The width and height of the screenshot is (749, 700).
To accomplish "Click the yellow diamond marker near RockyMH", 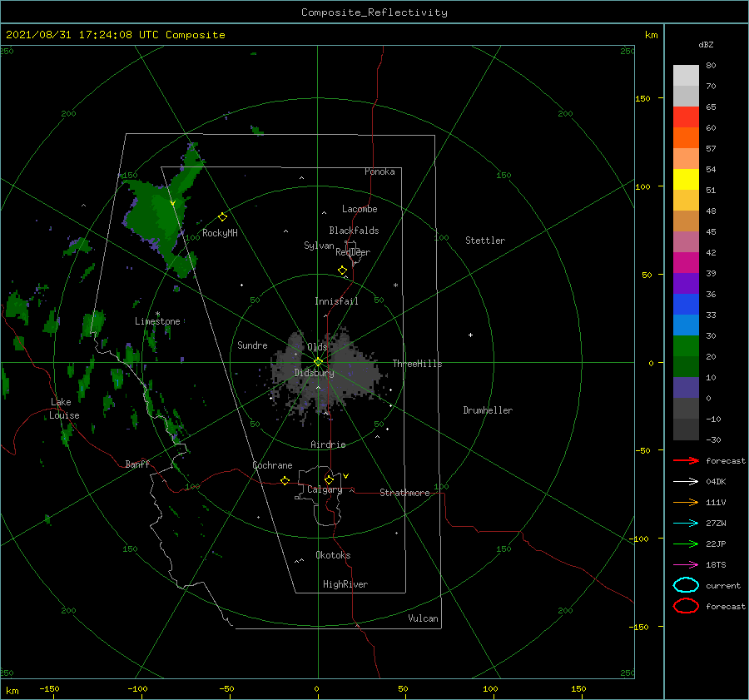I will click(x=222, y=217).
